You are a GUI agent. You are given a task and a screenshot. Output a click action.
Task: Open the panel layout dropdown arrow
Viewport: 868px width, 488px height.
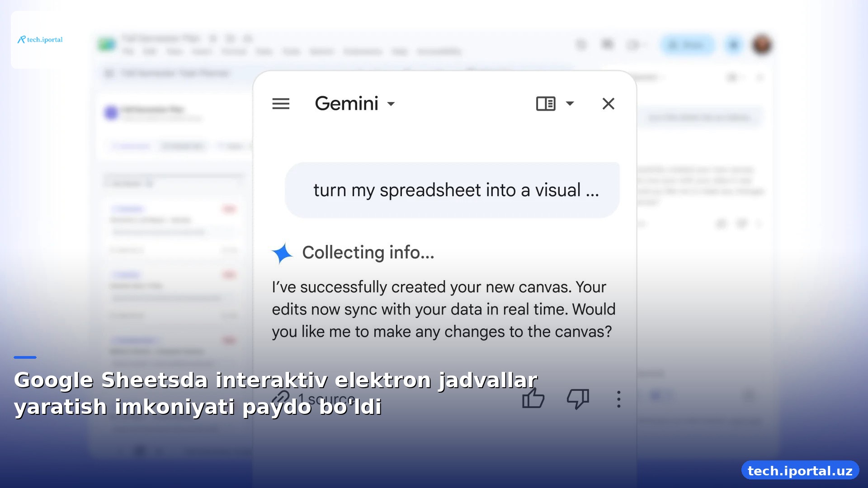(x=570, y=103)
